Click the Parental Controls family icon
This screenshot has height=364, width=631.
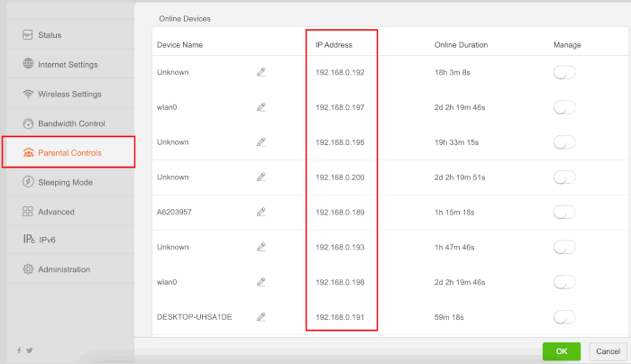(x=28, y=152)
